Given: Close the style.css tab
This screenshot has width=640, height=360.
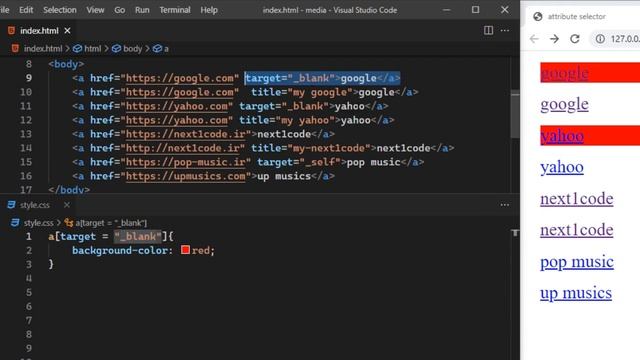Looking at the screenshot, I should click(67, 205).
